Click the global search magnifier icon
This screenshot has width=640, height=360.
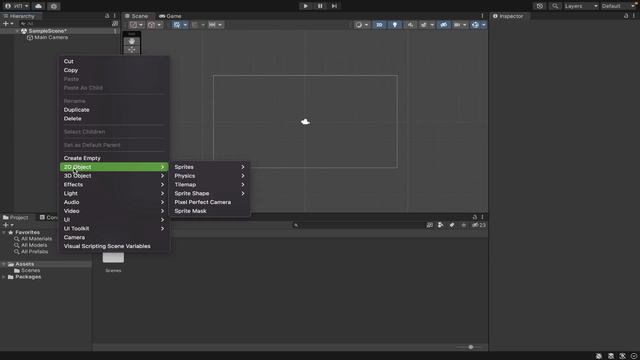(555, 6)
